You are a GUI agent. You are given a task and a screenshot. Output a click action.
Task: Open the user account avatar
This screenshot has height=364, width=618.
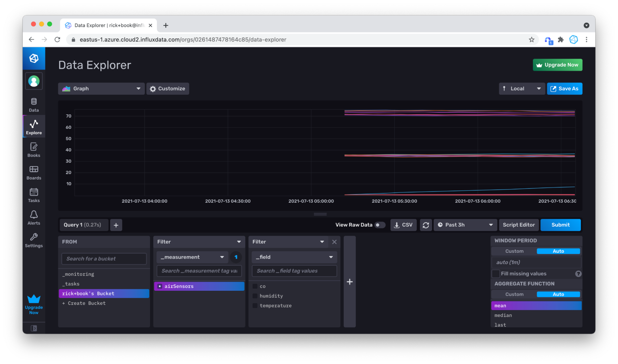coord(34,81)
